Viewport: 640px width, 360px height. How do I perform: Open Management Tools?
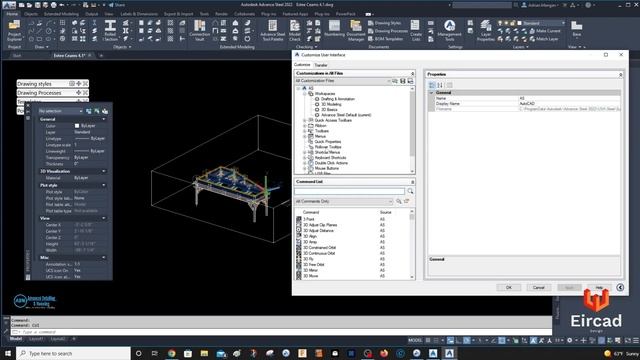coord(449,31)
